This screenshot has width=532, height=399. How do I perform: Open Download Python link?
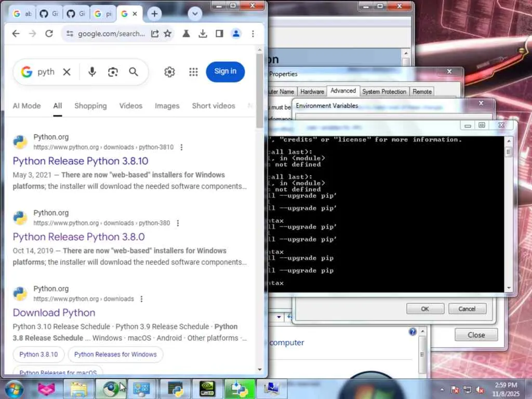[54, 312]
